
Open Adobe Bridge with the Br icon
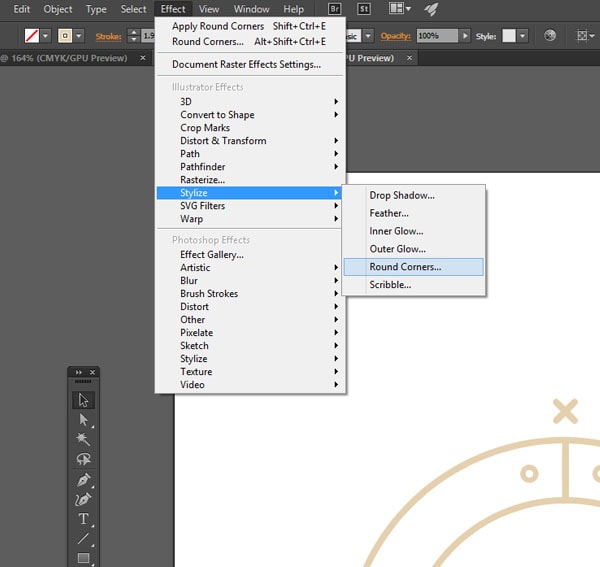[x=335, y=9]
